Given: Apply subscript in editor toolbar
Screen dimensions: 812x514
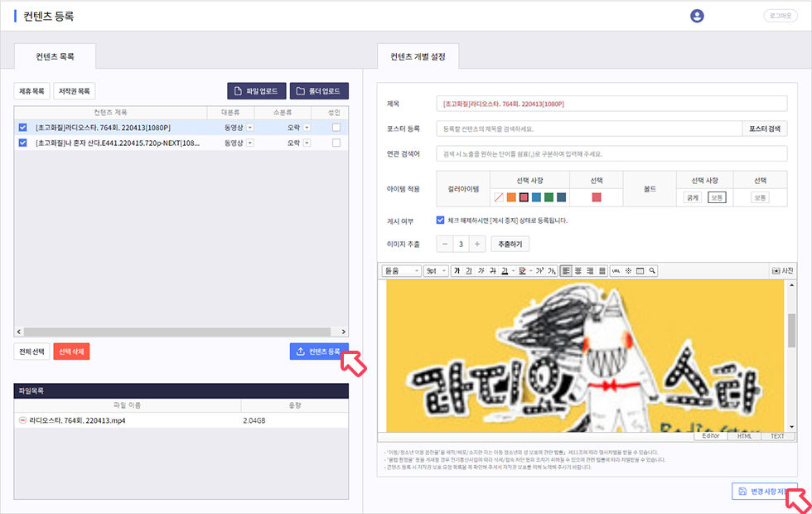Looking at the screenshot, I should point(552,271).
